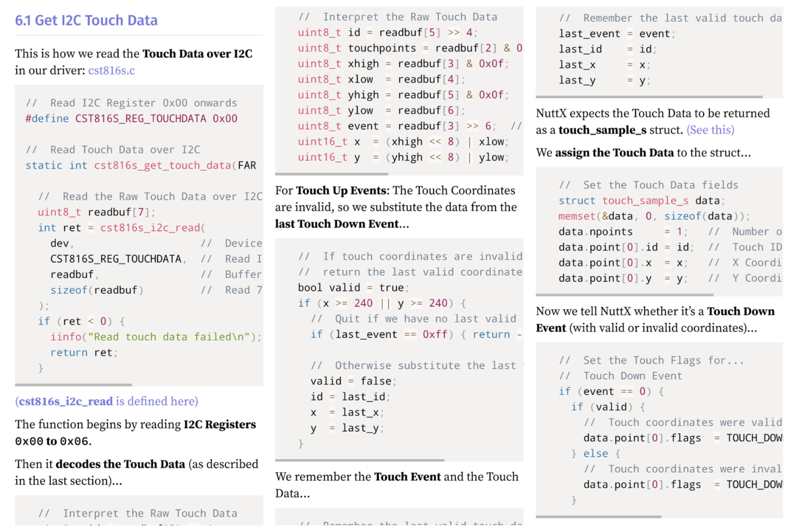The width and height of the screenshot is (799, 532).
Task: Click the "uint8_t readbuf[7];" declaration
Action: [96, 212]
